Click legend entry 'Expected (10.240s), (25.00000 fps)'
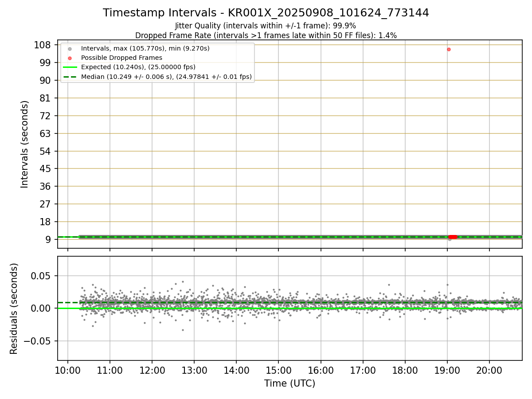This screenshot has height=399, width=532. (x=138, y=67)
